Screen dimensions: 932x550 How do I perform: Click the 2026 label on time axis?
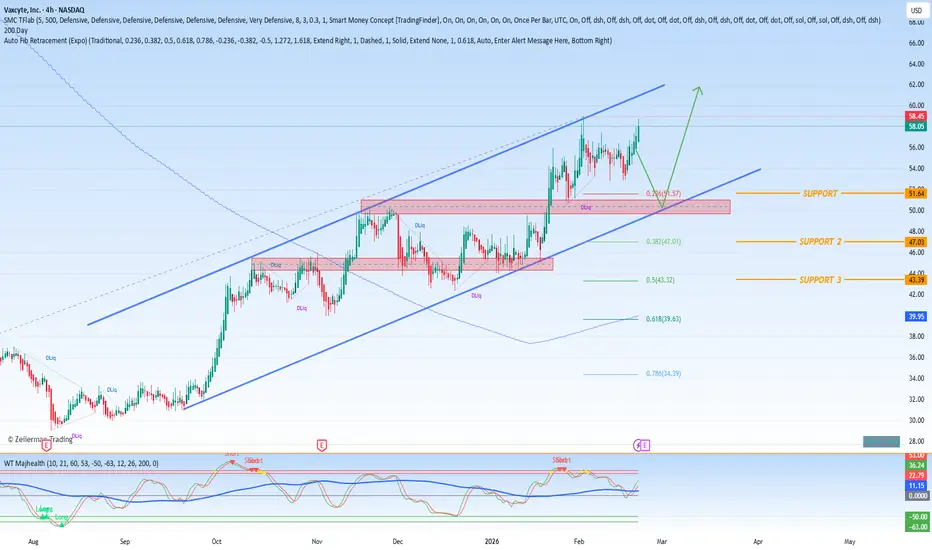tap(492, 541)
